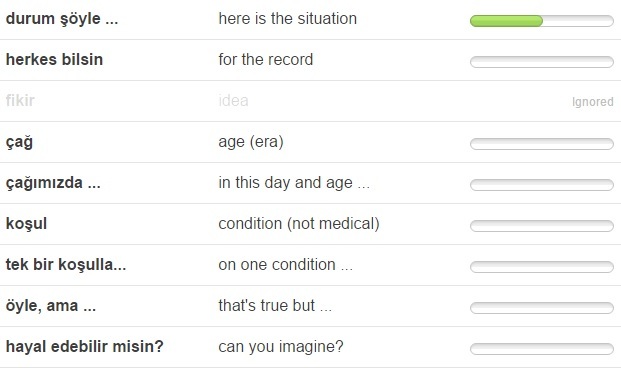Viewport: 621px width, 368px height.
Task: Click the empty progress bar for 'herkes bilsin'
Action: pyautogui.click(x=541, y=62)
